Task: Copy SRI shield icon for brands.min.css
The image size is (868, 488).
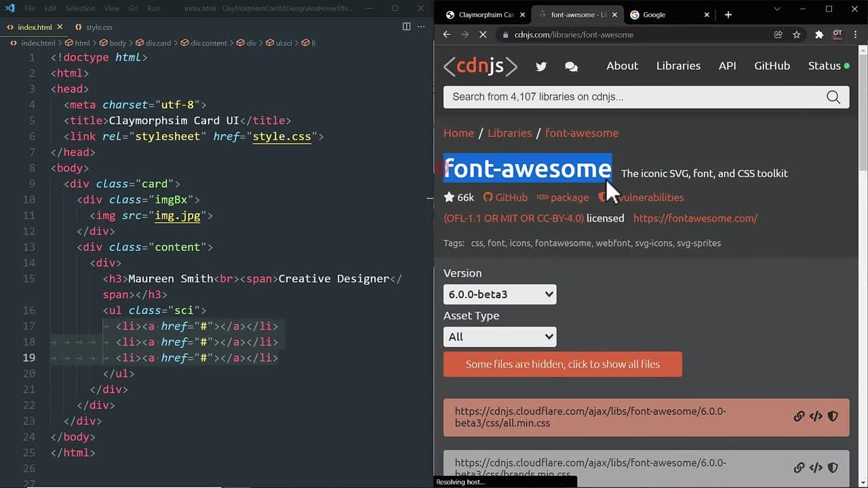Action: (x=833, y=468)
